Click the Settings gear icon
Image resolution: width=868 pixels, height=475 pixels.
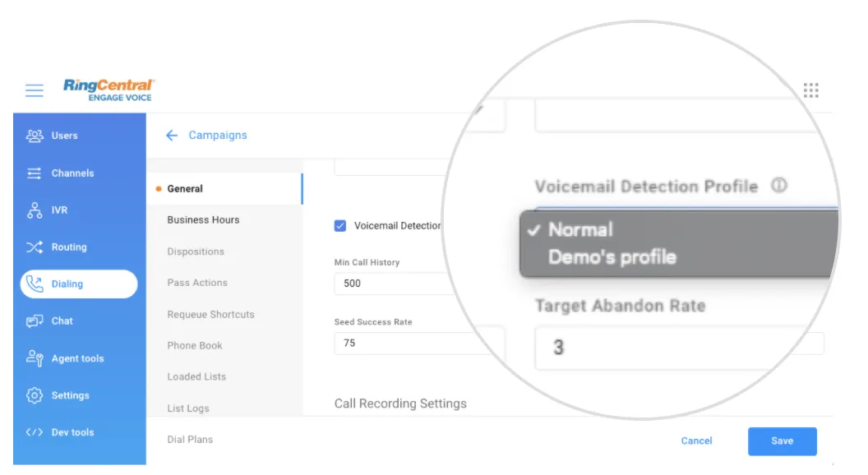pos(35,395)
